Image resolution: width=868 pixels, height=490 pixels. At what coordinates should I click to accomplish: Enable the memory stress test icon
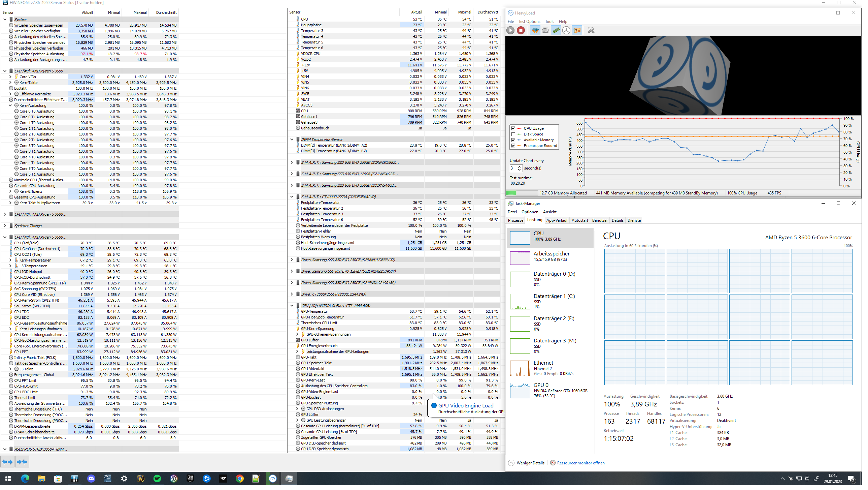(556, 30)
